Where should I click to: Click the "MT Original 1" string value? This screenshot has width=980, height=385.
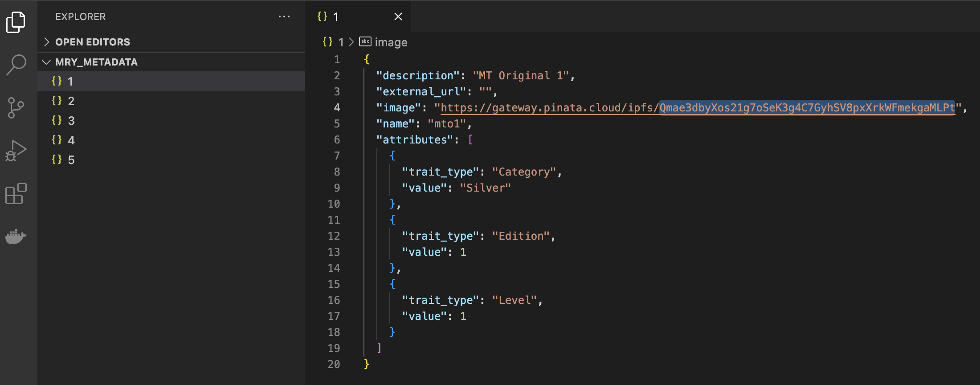(x=521, y=75)
